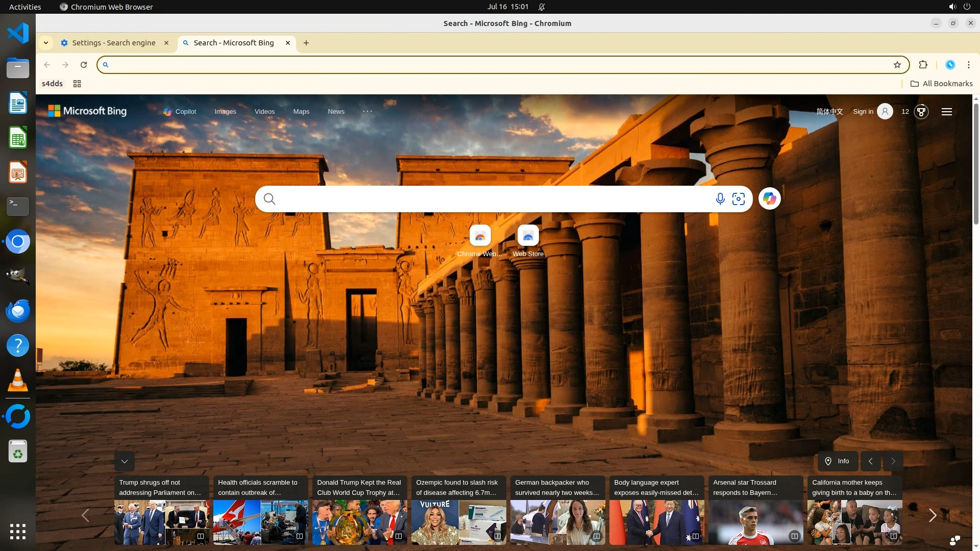This screenshot has height=551, width=980.
Task: Open the Images menu item
Action: click(225, 112)
